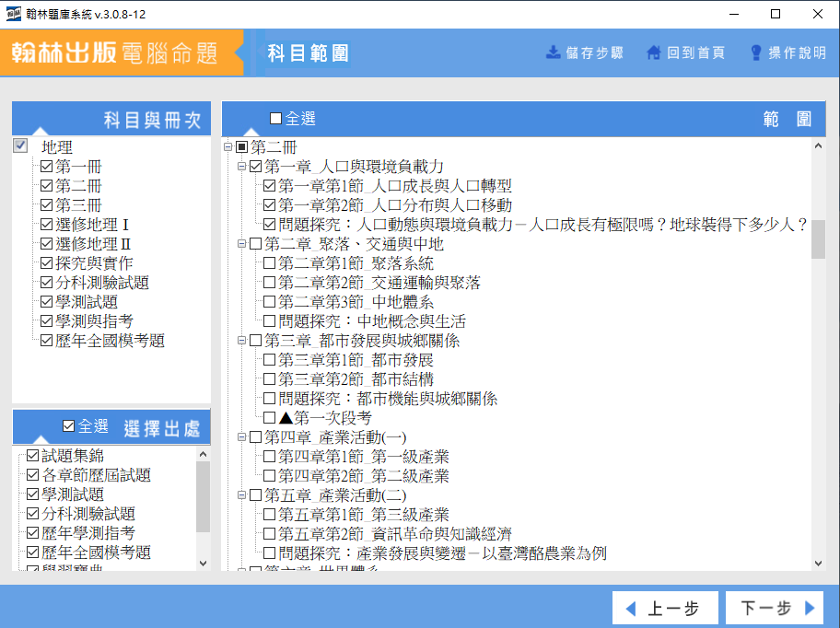The width and height of the screenshot is (840, 628).
Task: Collapse 第三章_都市發展與城鄉關係 node
Action: point(242,341)
